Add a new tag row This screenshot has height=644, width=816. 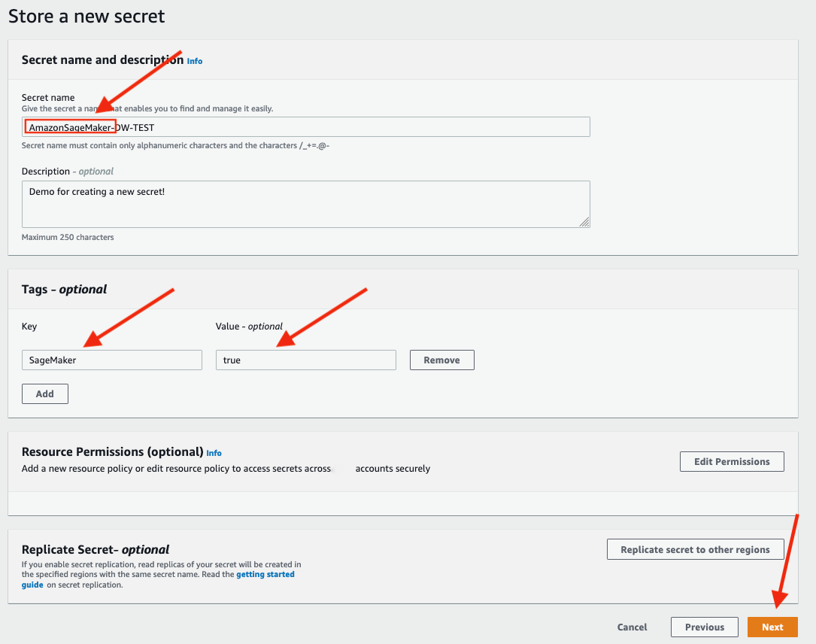[x=45, y=393]
